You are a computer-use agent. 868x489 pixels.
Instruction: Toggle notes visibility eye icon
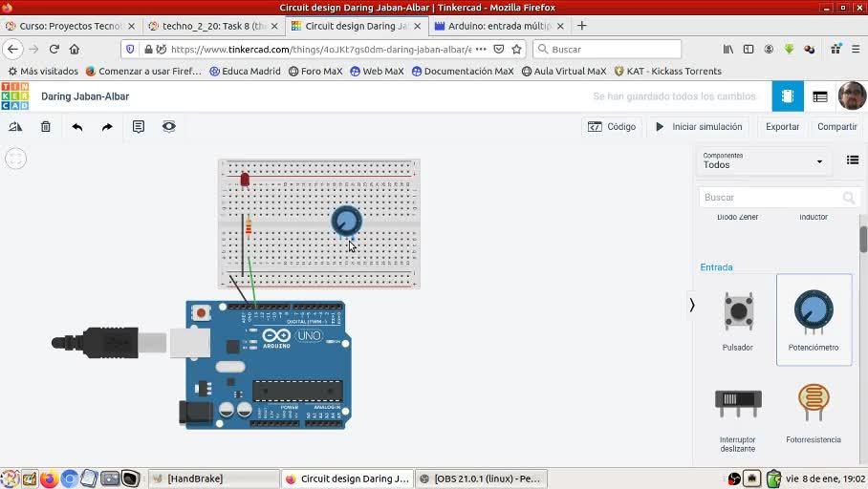(x=169, y=127)
